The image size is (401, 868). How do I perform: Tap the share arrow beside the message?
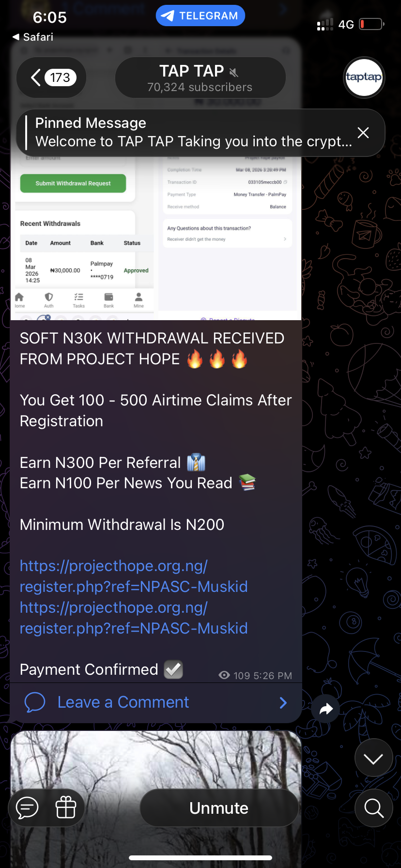326,709
